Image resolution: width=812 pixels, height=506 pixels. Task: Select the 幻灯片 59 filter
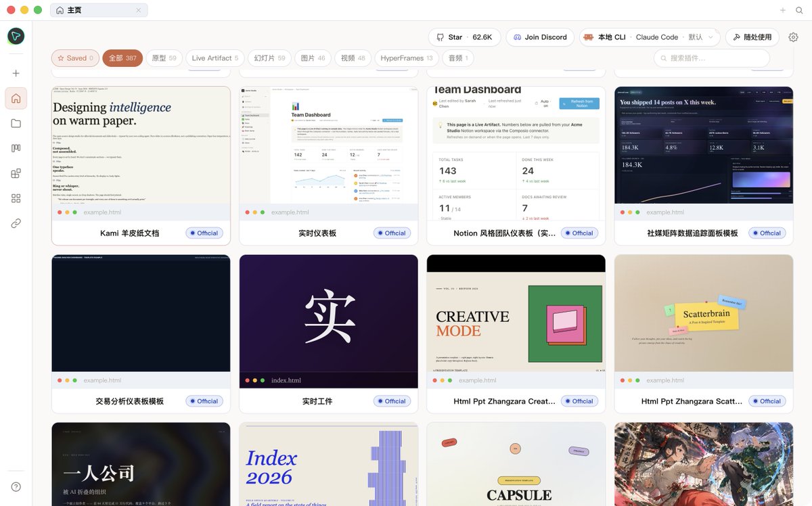point(269,58)
